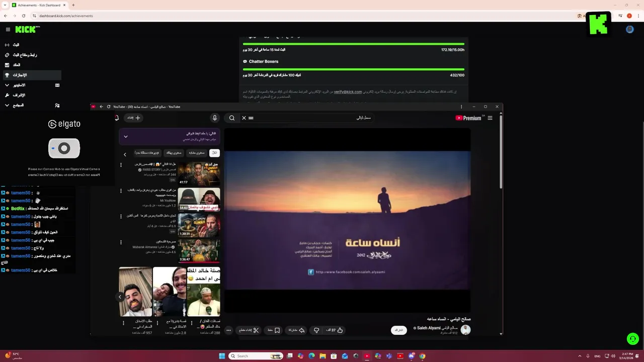Image resolution: width=644 pixels, height=362 pixels.
Task: Click the green chat bubble button
Action: click(x=633, y=339)
